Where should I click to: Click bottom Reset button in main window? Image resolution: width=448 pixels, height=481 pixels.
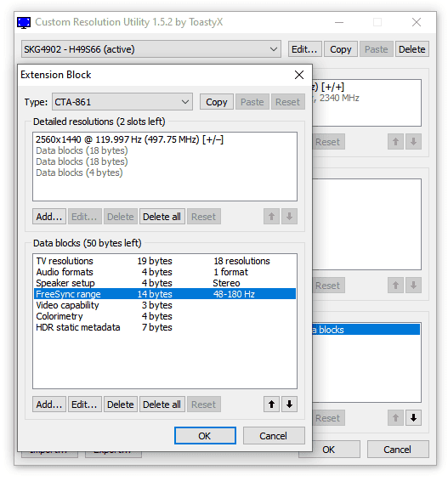pyautogui.click(x=328, y=418)
